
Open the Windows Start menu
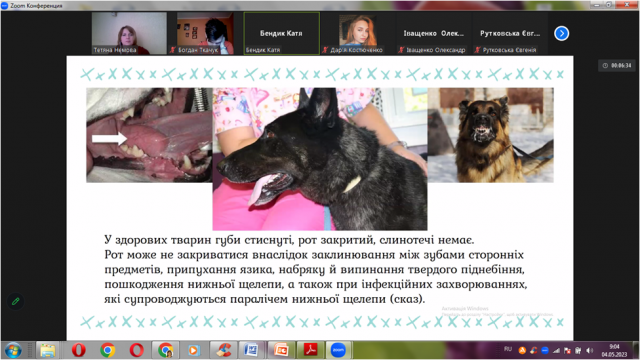click(13, 351)
